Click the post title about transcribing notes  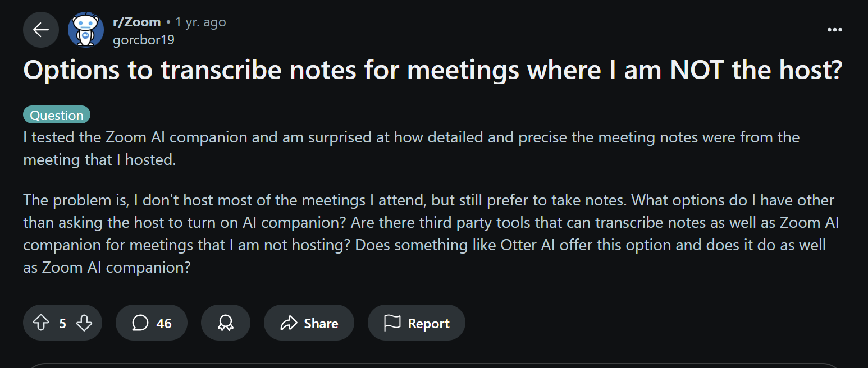tap(432, 70)
